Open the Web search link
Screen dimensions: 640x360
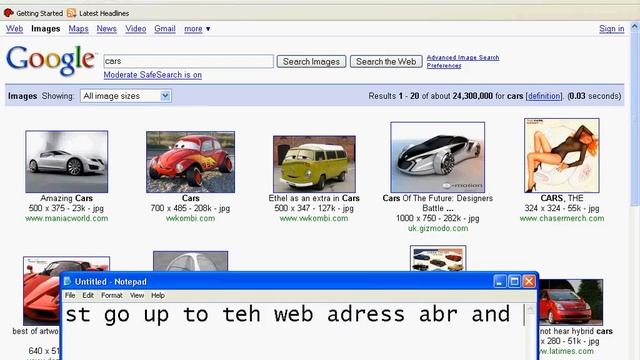click(x=14, y=29)
